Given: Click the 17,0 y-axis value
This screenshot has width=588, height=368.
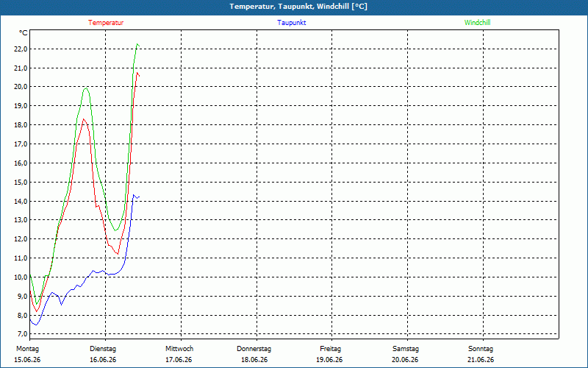Looking at the screenshot, I should point(21,144).
